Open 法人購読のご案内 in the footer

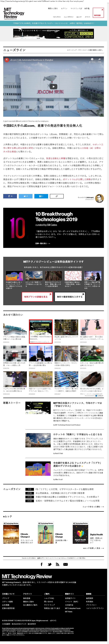(30, 605)
